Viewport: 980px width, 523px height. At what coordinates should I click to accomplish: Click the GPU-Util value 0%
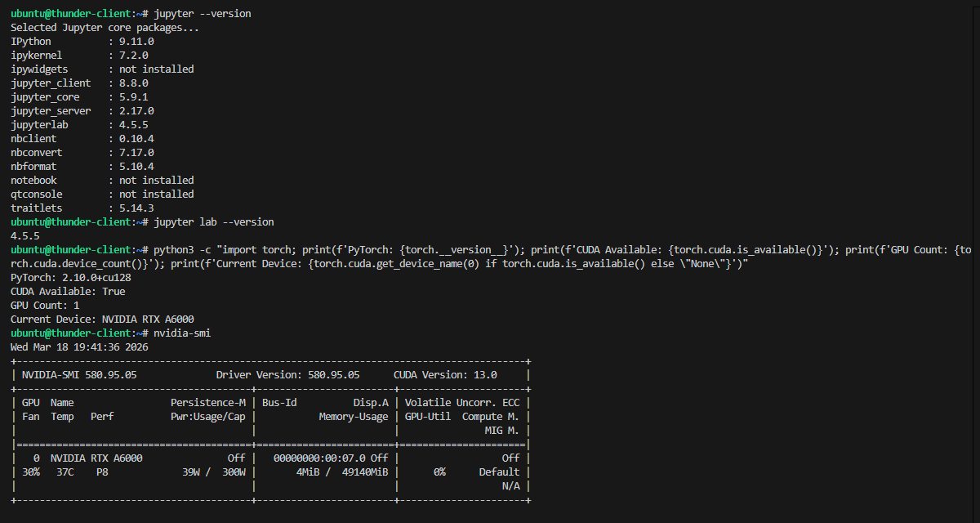439,472
